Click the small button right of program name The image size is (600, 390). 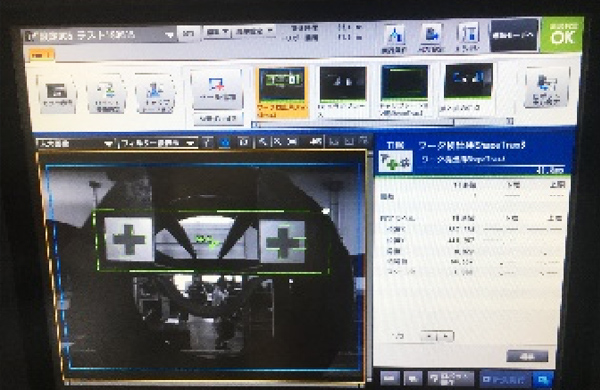188,34
